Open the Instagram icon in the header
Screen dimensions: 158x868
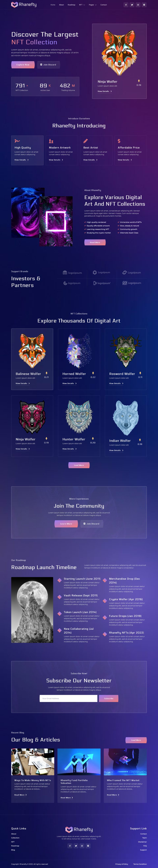coord(138,5)
